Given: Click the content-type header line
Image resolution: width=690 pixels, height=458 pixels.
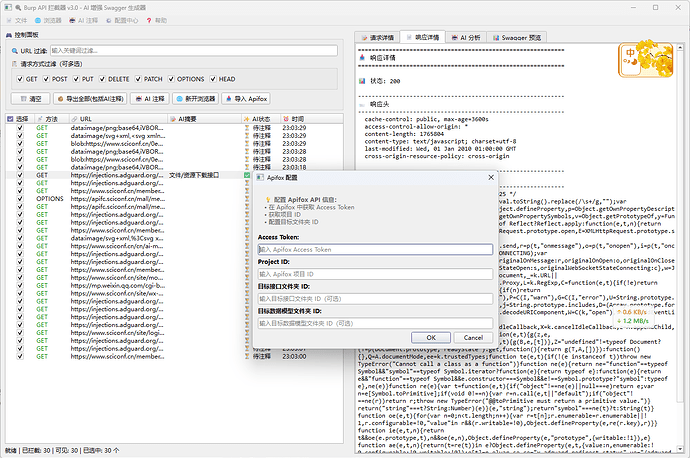Looking at the screenshot, I should click(440, 142).
